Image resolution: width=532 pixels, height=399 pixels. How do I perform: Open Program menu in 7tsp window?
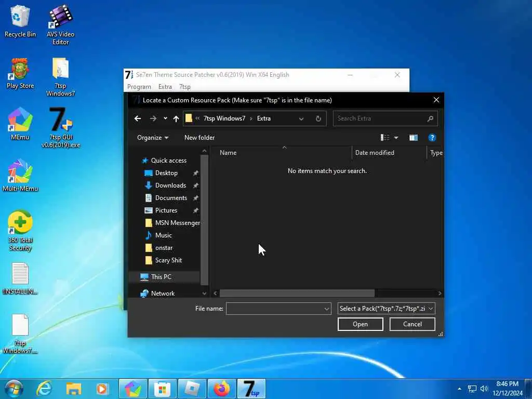[139, 87]
